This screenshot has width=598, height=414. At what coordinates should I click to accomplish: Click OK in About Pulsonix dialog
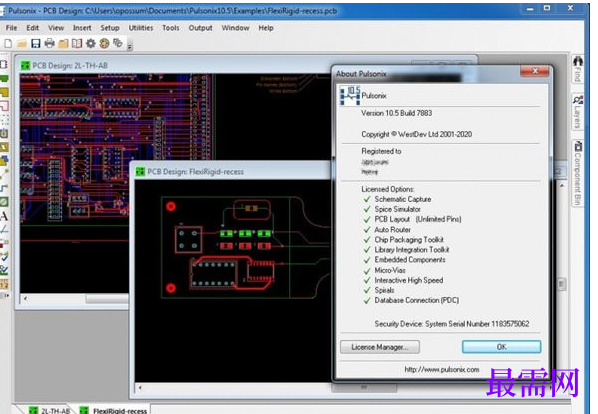tap(502, 347)
